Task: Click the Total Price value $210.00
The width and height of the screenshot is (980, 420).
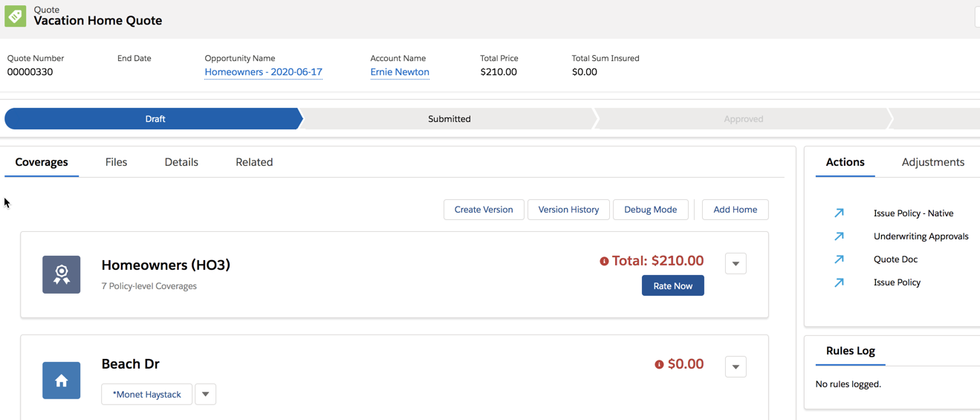Action: click(499, 72)
